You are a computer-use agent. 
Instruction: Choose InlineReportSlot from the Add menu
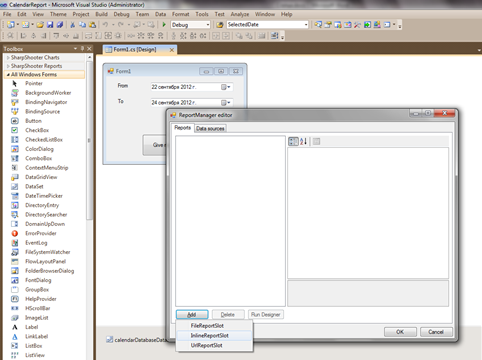(214, 335)
